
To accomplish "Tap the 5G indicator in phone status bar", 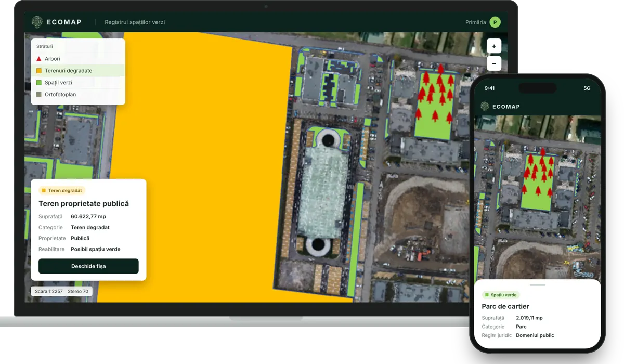I will (x=587, y=88).
